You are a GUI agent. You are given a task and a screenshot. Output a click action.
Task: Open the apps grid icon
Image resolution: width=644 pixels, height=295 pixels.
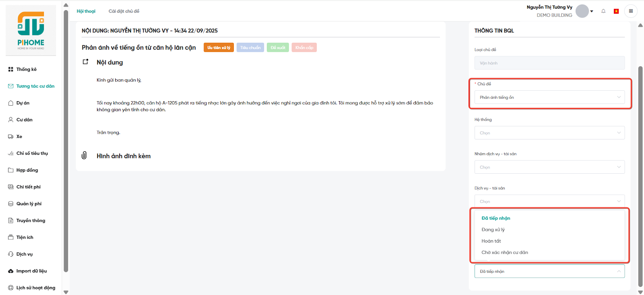631,11
